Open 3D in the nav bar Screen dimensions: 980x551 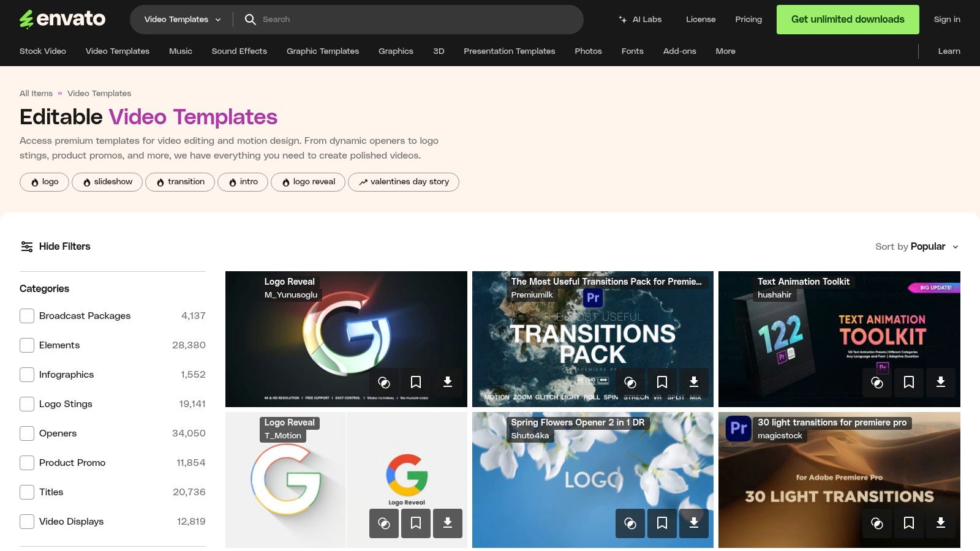pyautogui.click(x=439, y=51)
